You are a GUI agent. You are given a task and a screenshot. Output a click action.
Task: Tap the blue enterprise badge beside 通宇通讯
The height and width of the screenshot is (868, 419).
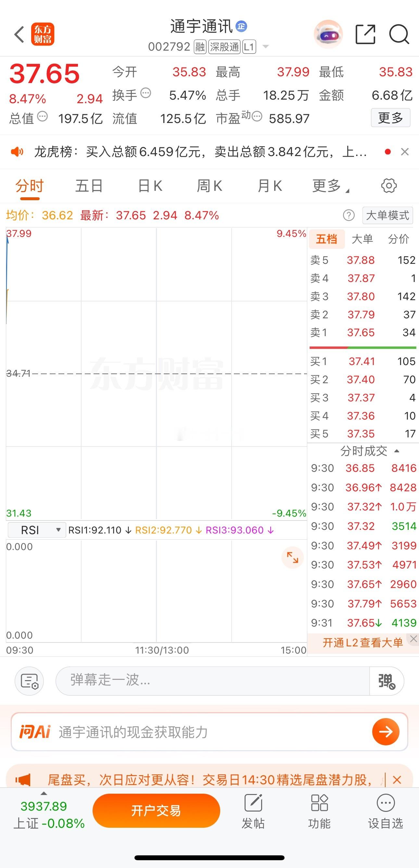241,26
